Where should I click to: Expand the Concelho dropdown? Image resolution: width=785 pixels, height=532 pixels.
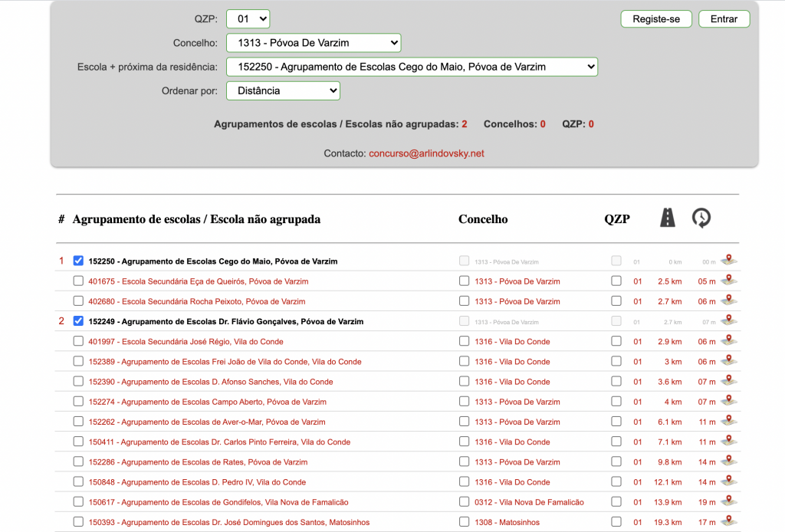(314, 43)
